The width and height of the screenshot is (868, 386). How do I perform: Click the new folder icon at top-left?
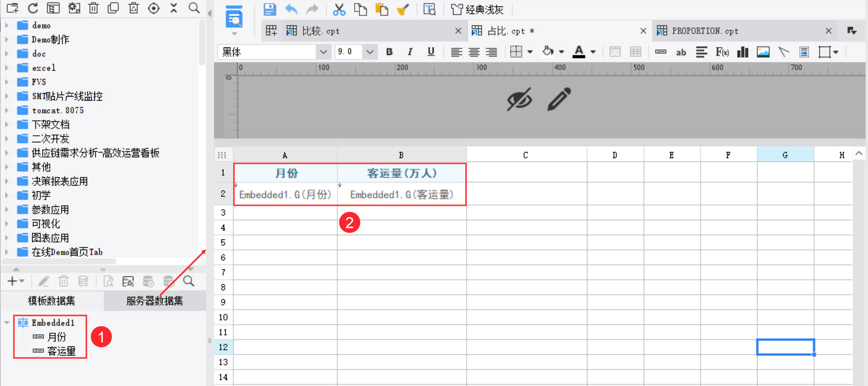(x=13, y=8)
